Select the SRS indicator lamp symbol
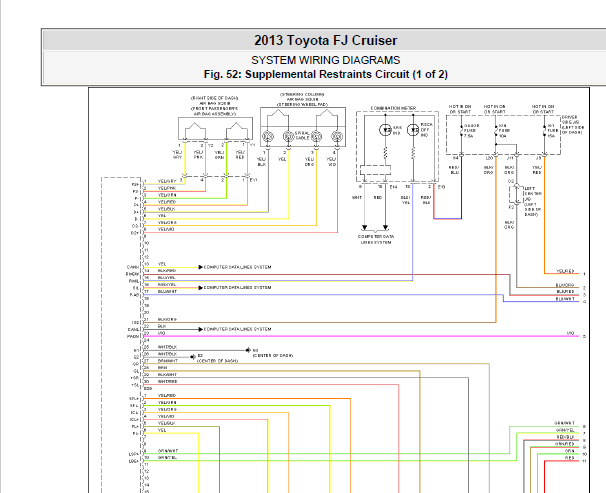The image size is (606, 493). (385, 130)
